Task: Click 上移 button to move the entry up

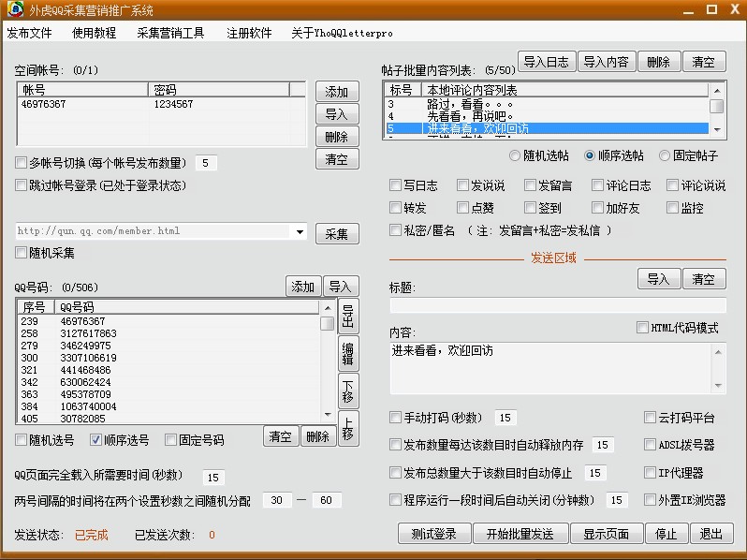Action: (x=348, y=429)
